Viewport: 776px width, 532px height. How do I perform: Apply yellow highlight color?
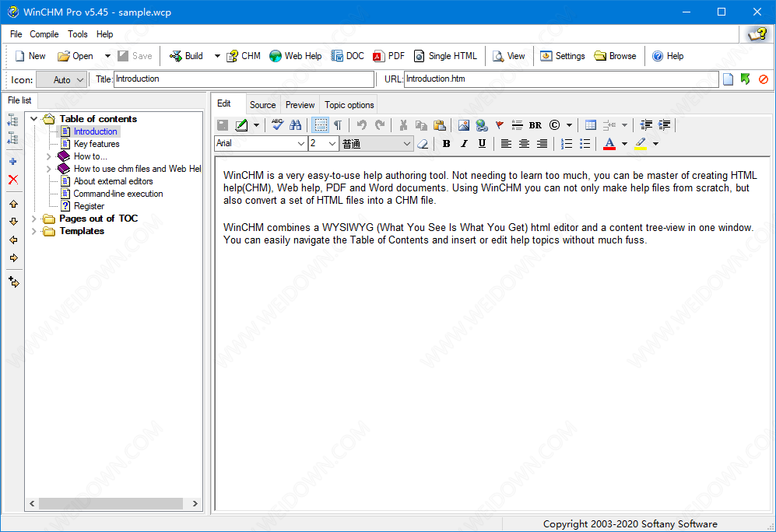point(641,143)
